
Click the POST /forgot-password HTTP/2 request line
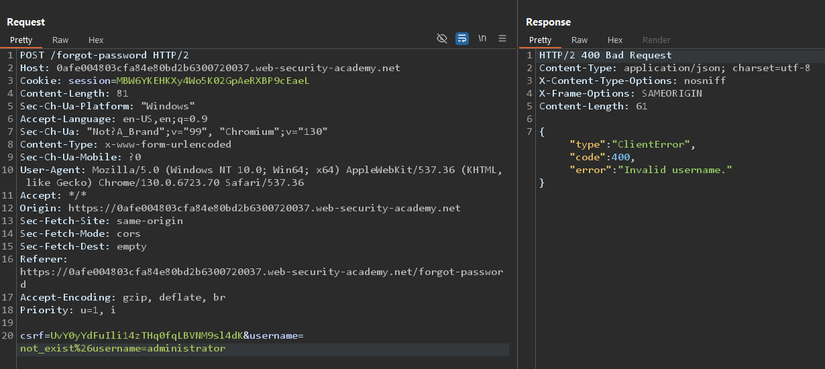click(104, 55)
